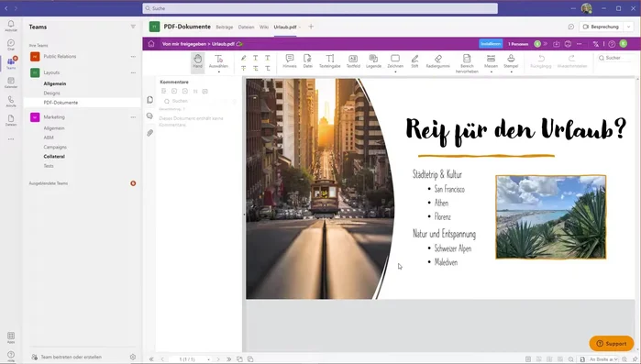Image resolution: width=641 pixels, height=364 pixels.
Task: Open the Besprechung dropdown arrow
Action: tap(629, 27)
